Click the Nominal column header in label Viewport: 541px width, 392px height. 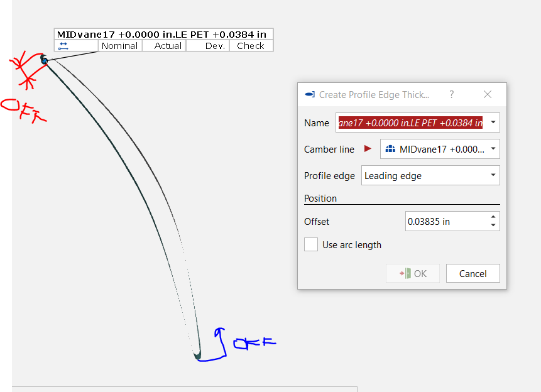click(120, 46)
